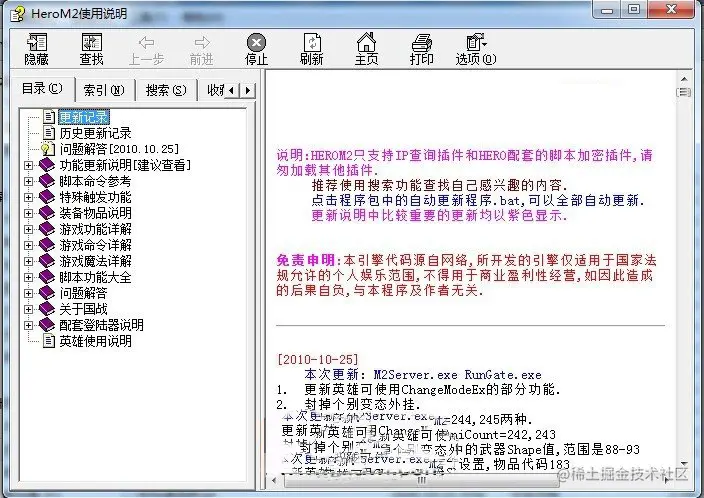Open 英雄使用说明 topic

[x=96, y=341]
